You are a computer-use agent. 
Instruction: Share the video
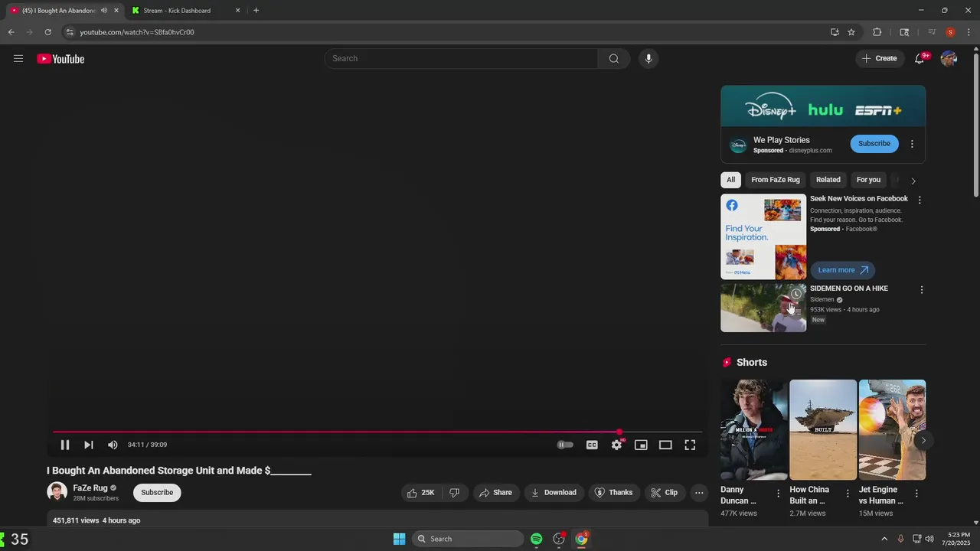pyautogui.click(x=495, y=493)
